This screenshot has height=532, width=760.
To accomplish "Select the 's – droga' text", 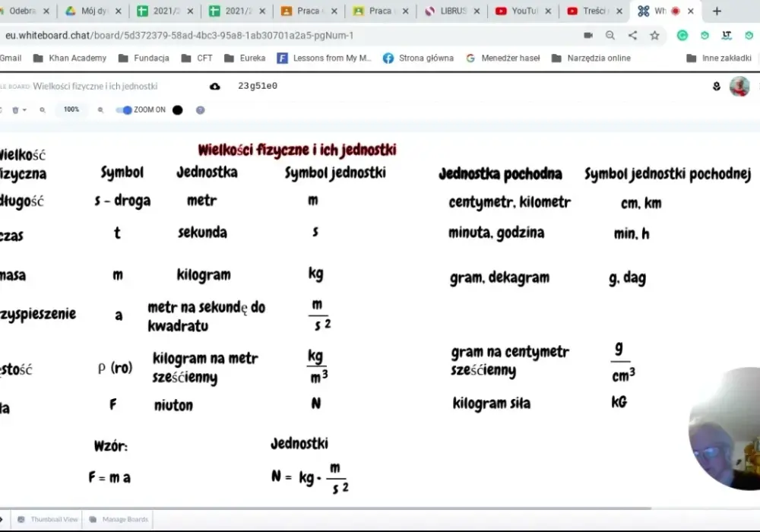I will pyautogui.click(x=122, y=201).
